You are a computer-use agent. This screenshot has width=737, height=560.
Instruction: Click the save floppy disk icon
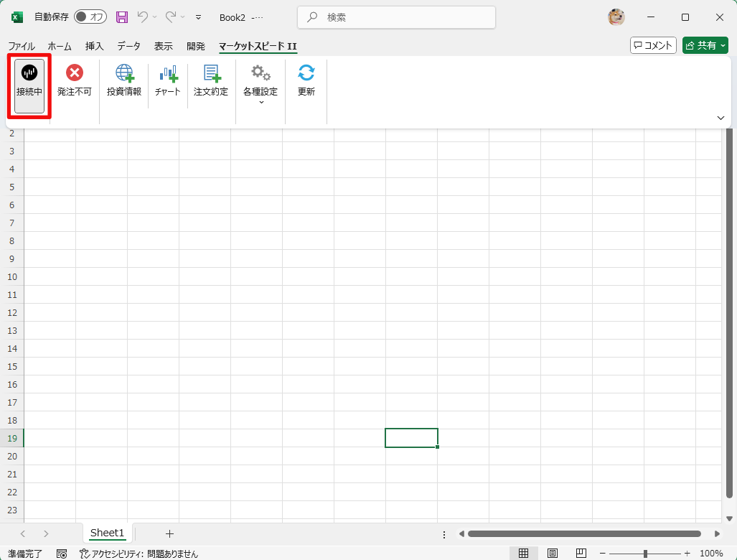pos(122,17)
